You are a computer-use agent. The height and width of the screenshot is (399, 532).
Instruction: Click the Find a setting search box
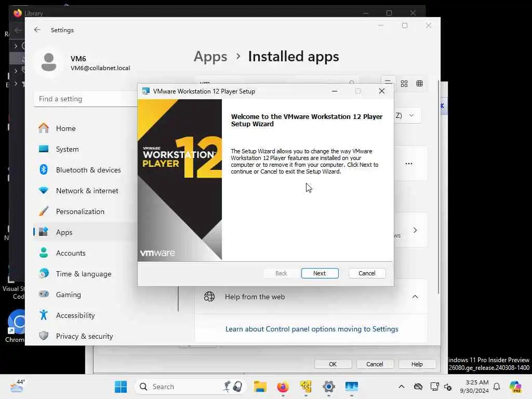[x=86, y=99]
